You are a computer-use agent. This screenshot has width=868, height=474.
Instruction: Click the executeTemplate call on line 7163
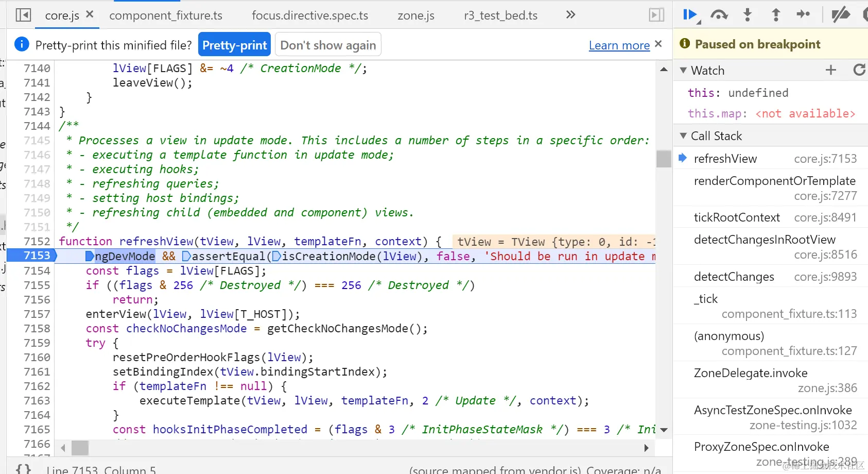[190, 400]
